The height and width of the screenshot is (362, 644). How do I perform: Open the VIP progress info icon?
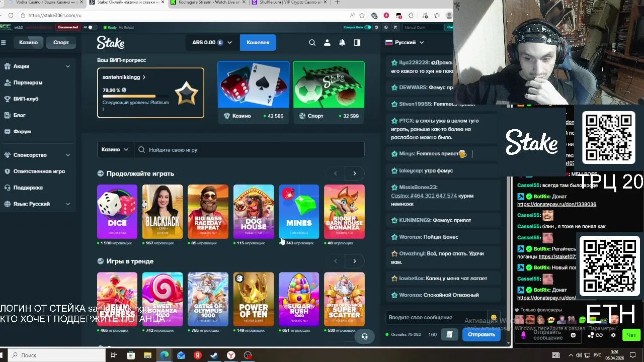pos(124,90)
